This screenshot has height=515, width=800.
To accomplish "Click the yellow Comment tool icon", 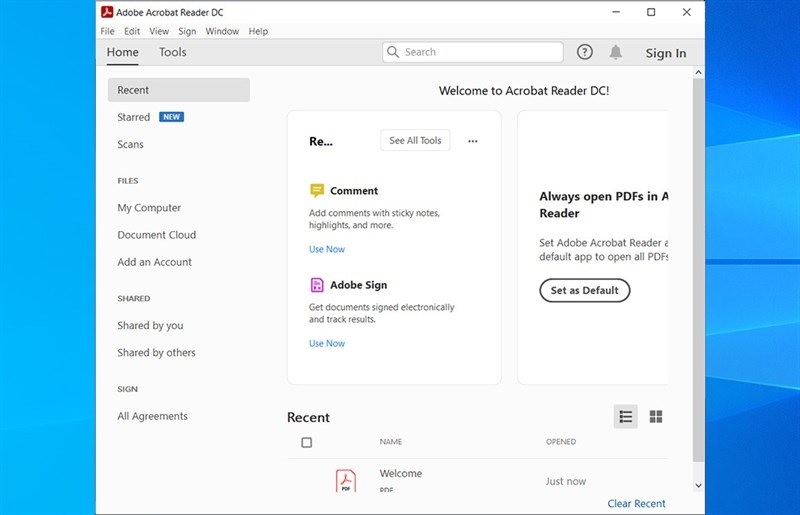I will point(317,190).
